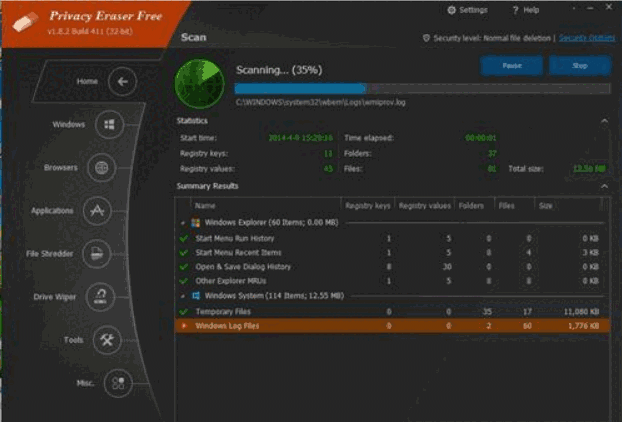Open the Settings menu

[467, 10]
